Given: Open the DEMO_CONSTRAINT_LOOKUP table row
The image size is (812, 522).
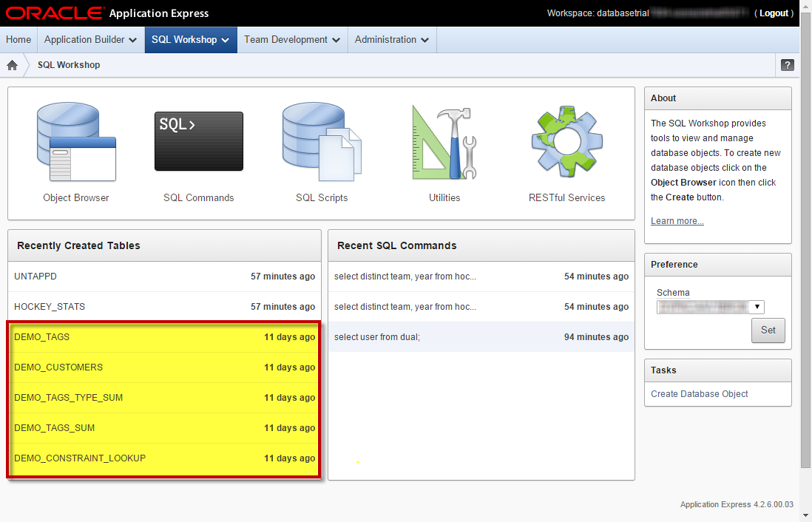Looking at the screenshot, I should [x=165, y=458].
